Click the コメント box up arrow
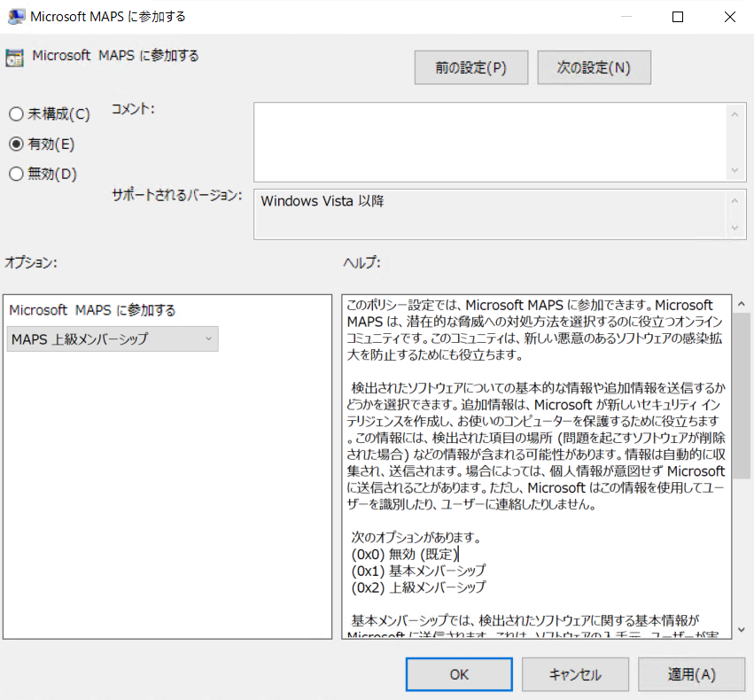Viewport: 754px width, 700px height. [x=735, y=113]
